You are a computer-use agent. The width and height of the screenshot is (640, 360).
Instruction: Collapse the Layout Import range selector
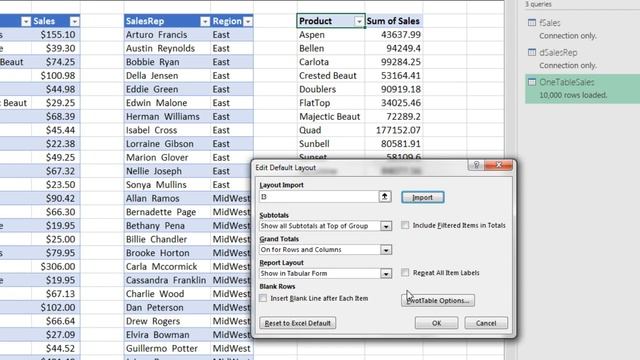coord(384,197)
